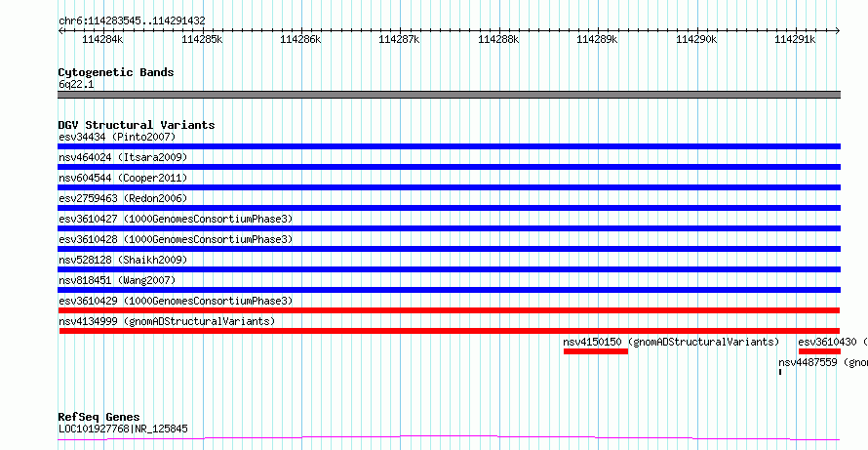Click the 6q22.1 band label
Viewport: 868px width, 450px height.
76,85
